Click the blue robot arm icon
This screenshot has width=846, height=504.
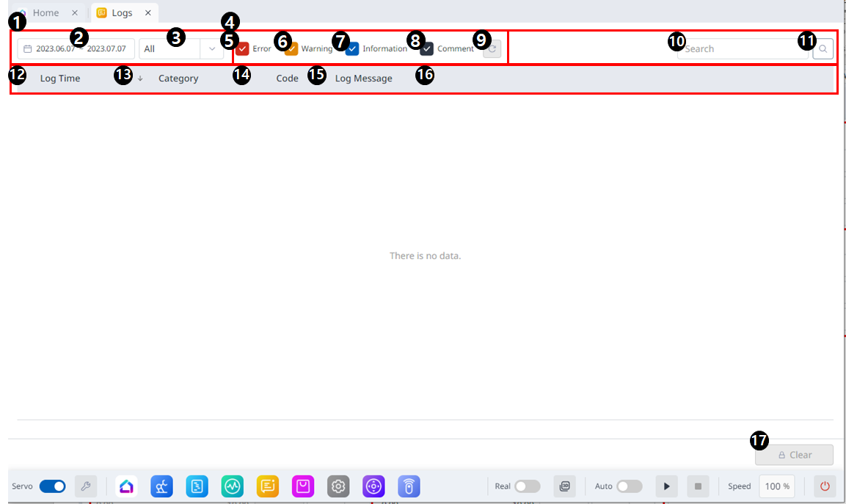point(161,486)
